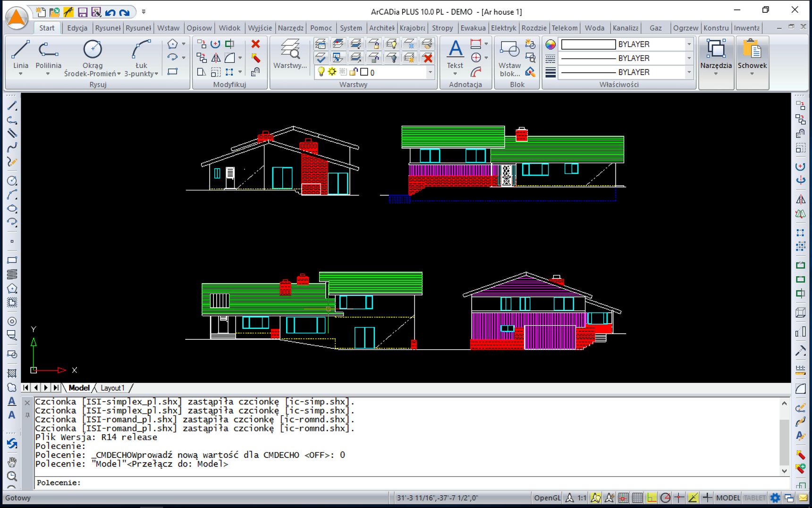812x508 pixels.
Task: Open the lineweight BYLAYER dropdown
Action: (689, 72)
